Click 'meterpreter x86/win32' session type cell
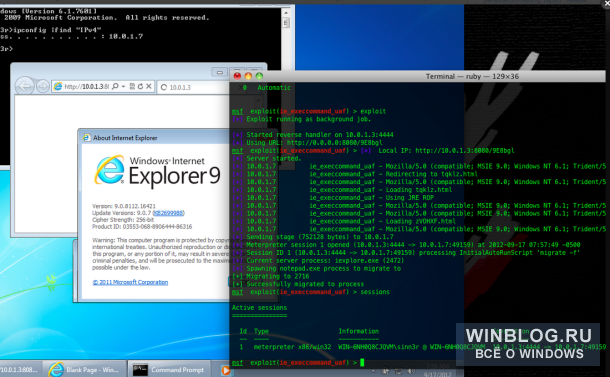 pyautogui.click(x=292, y=347)
